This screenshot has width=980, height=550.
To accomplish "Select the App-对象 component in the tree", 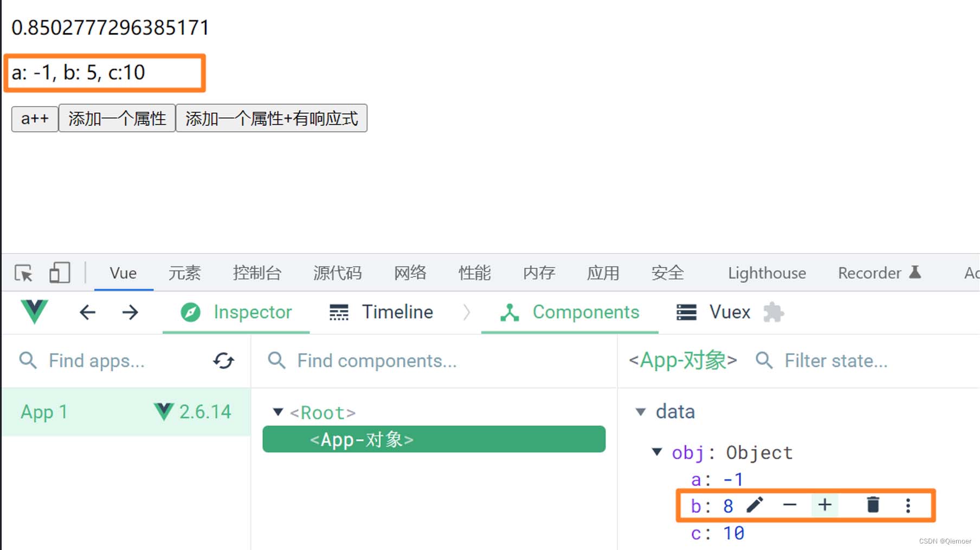I will coord(434,439).
